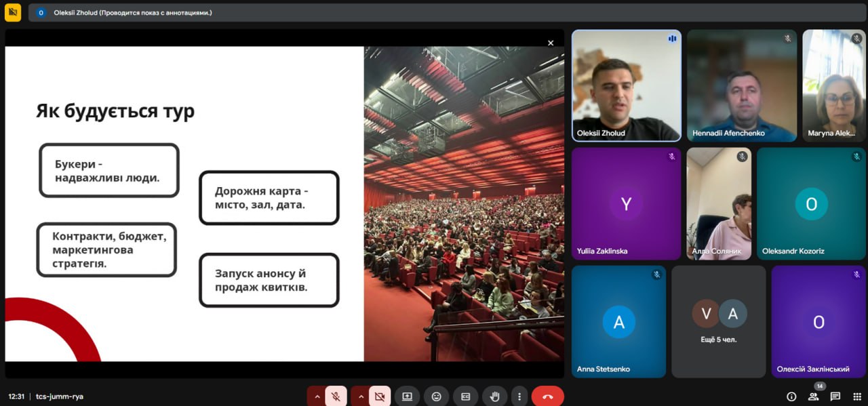Click speaking indicator on Oleksii Zholud tile
This screenshot has height=406, width=868.
tap(672, 39)
